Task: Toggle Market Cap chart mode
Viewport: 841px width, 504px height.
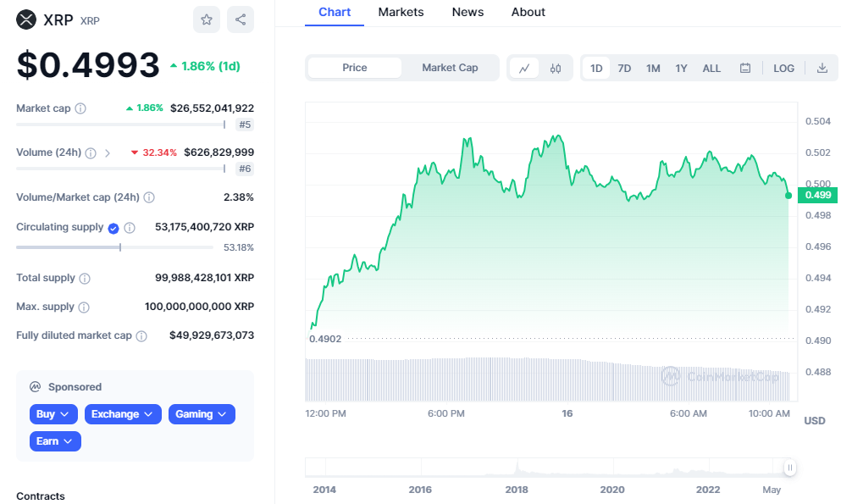Action: point(450,68)
